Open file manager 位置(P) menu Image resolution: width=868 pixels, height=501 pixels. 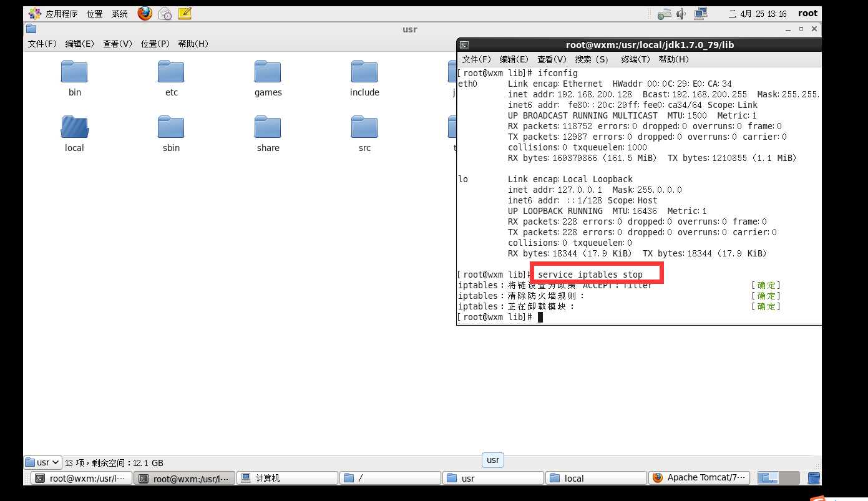pos(155,44)
